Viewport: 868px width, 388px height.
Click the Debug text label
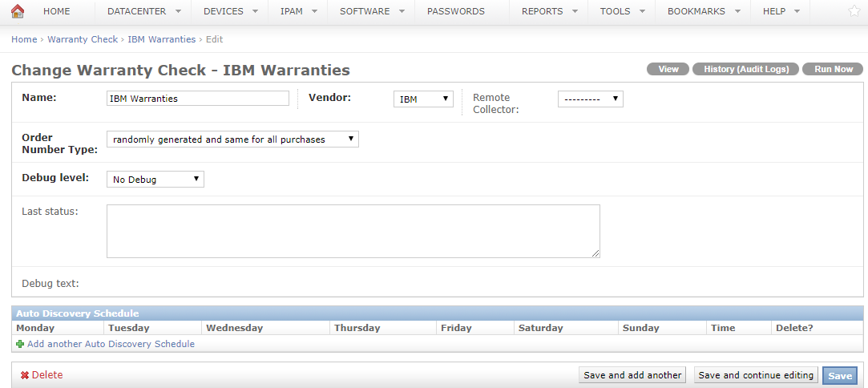tap(50, 284)
